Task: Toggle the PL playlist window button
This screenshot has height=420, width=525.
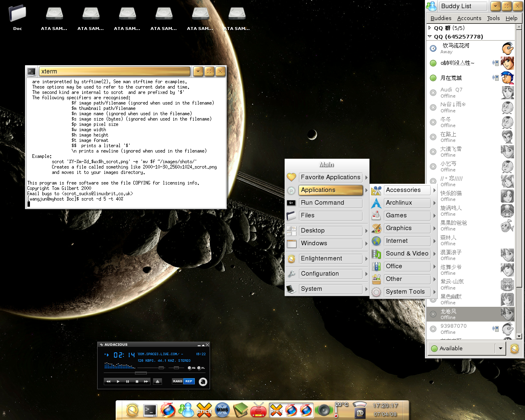Action: (201, 368)
